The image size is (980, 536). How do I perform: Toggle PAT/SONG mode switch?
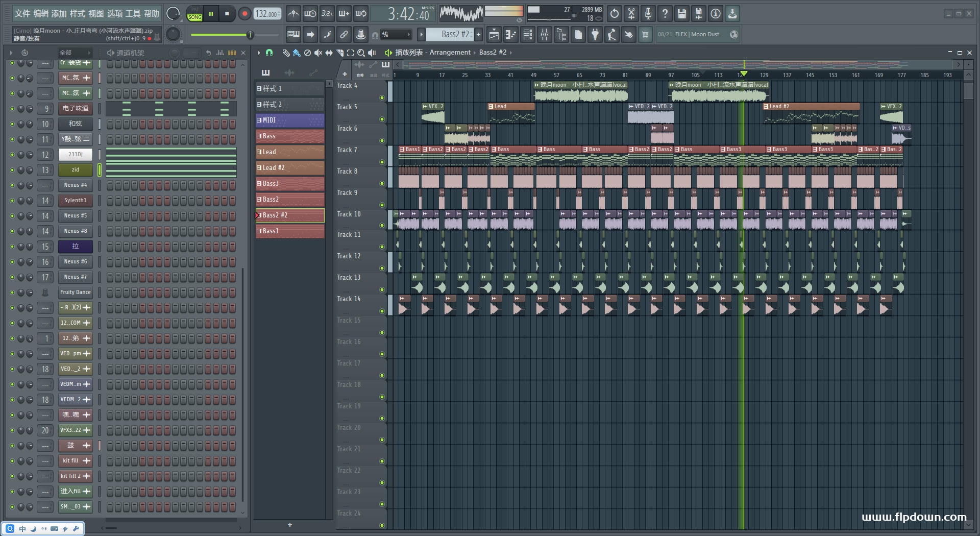point(194,14)
